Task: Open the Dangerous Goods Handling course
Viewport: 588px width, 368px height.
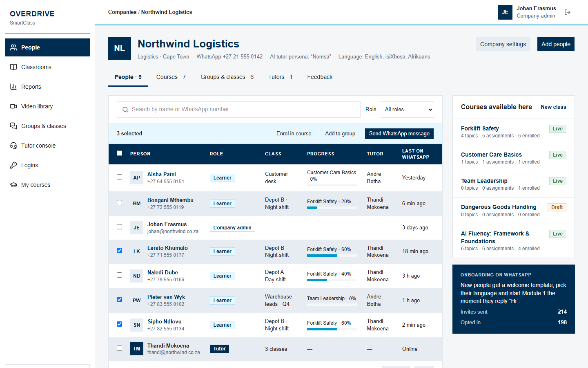Action: click(x=514, y=211)
